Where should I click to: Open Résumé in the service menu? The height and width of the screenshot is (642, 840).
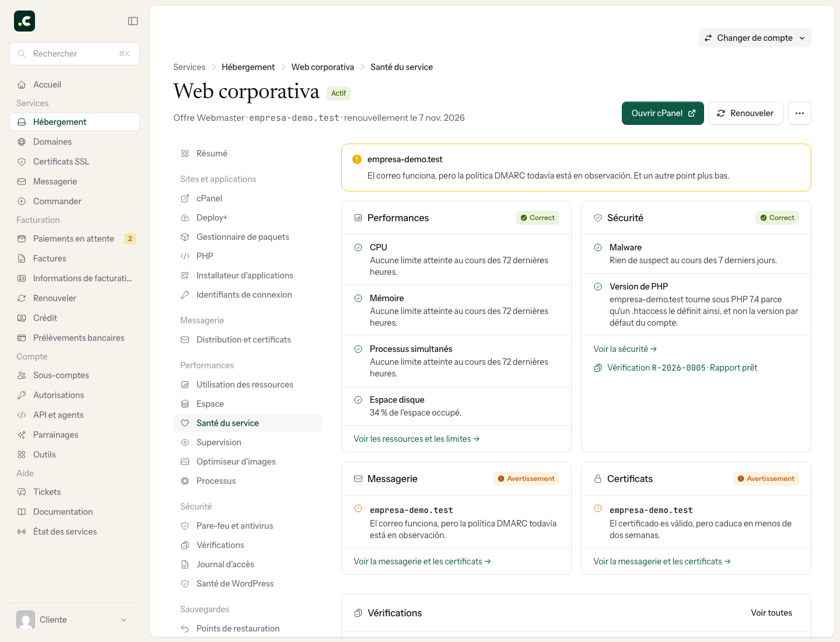[x=248, y=153]
